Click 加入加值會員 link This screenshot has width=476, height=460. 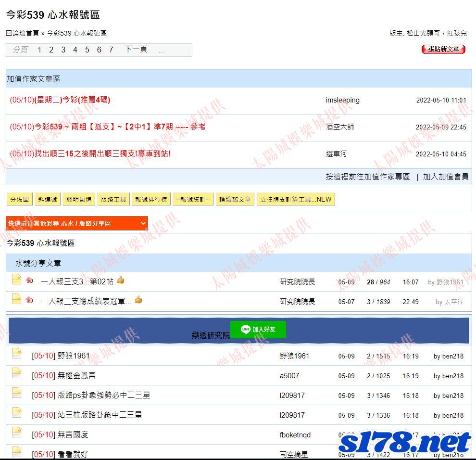point(446,177)
